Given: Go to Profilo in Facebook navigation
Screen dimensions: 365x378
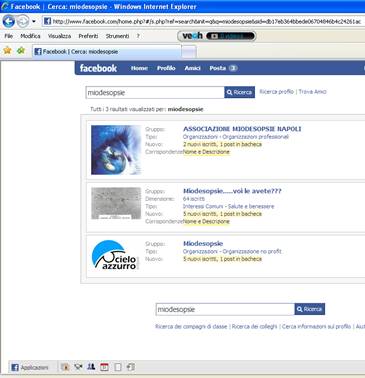Looking at the screenshot, I should click(x=166, y=68).
